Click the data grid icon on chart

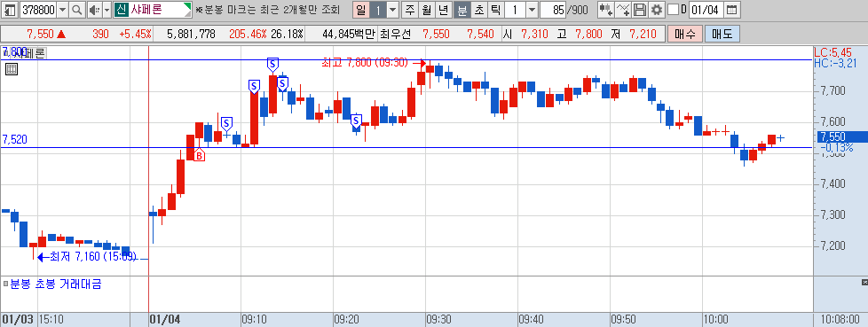11,69
